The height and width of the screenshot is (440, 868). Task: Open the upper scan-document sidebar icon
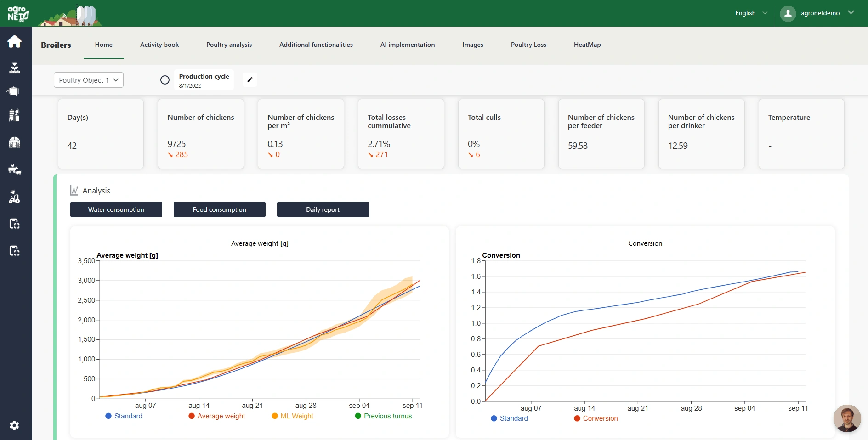tap(14, 224)
